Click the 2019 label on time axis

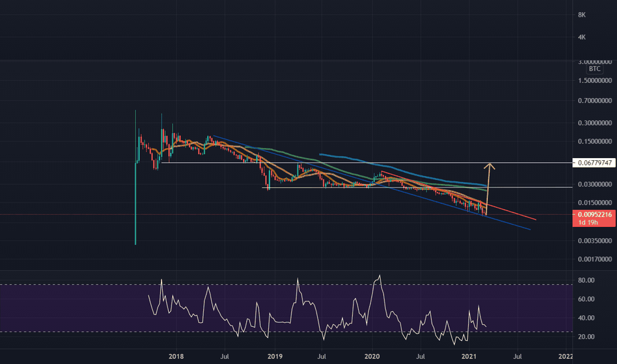point(275,357)
